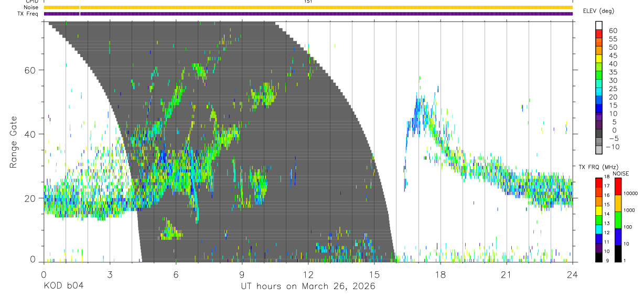
Task: Click 'UT hours on March 26, 2026' axis title
Action: (x=308, y=287)
